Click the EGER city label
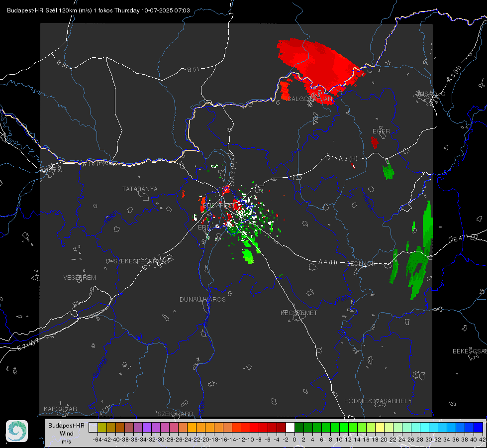This screenshot has width=487, height=448. 381,131
